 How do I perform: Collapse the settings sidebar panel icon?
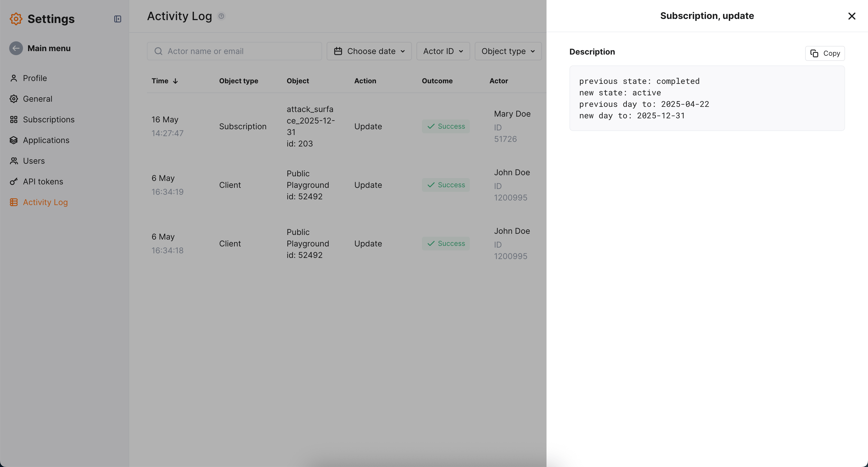[118, 19]
